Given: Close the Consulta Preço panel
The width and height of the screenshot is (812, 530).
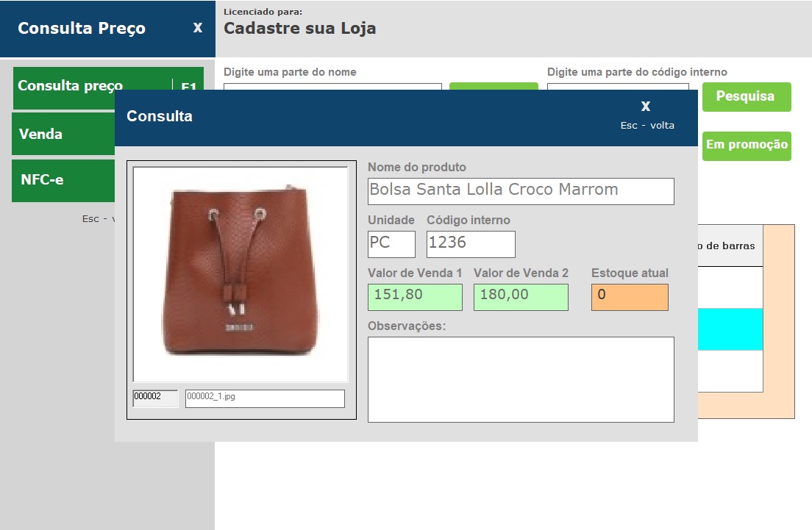Looking at the screenshot, I should pos(197,27).
